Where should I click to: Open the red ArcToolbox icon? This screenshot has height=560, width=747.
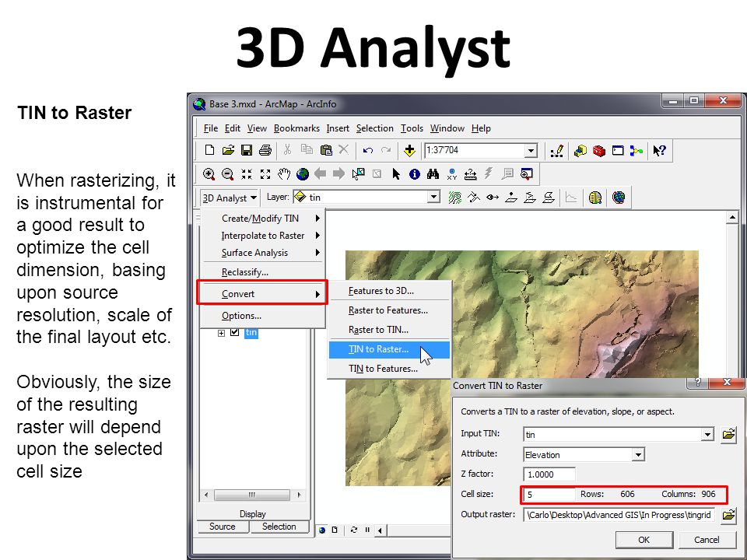[599, 151]
